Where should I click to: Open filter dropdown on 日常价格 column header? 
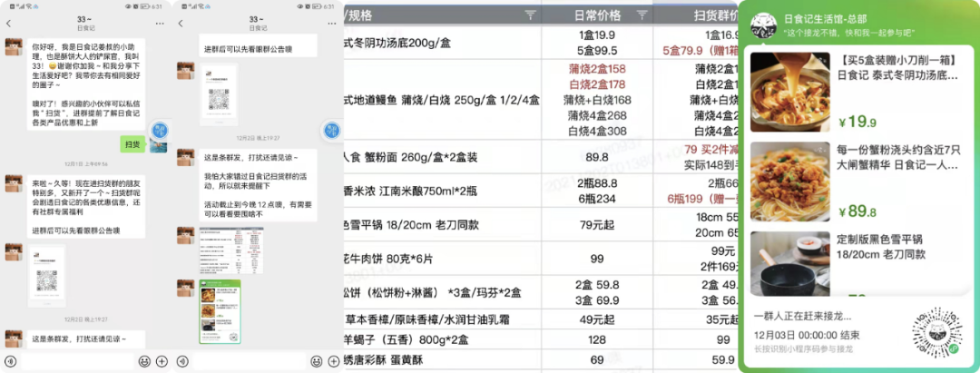[x=642, y=15]
